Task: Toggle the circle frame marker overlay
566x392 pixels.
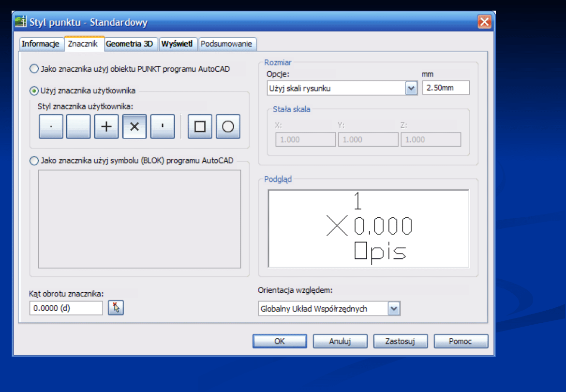Action: click(228, 126)
